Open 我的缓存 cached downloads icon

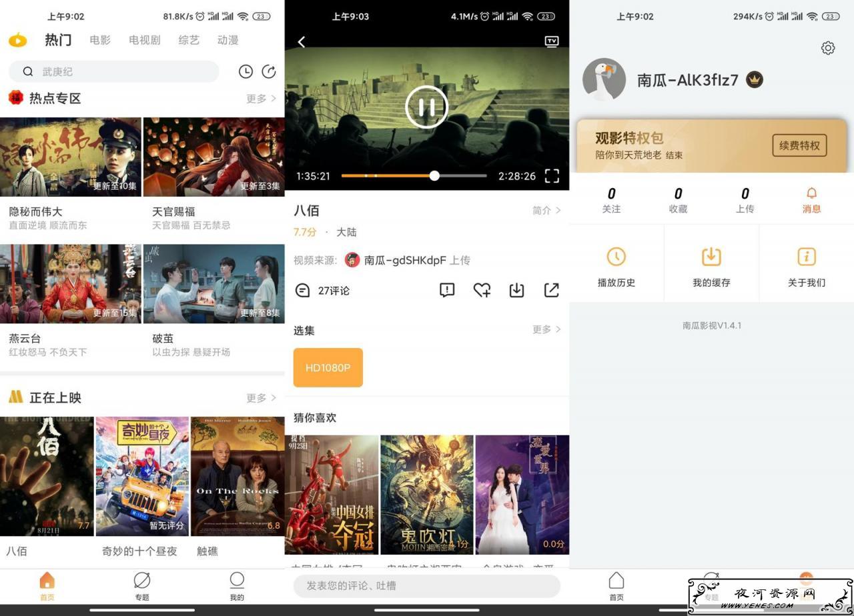tap(711, 257)
